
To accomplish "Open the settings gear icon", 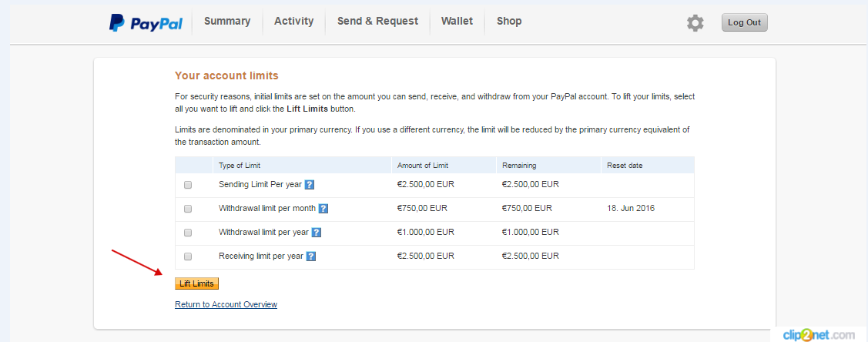I will [695, 22].
